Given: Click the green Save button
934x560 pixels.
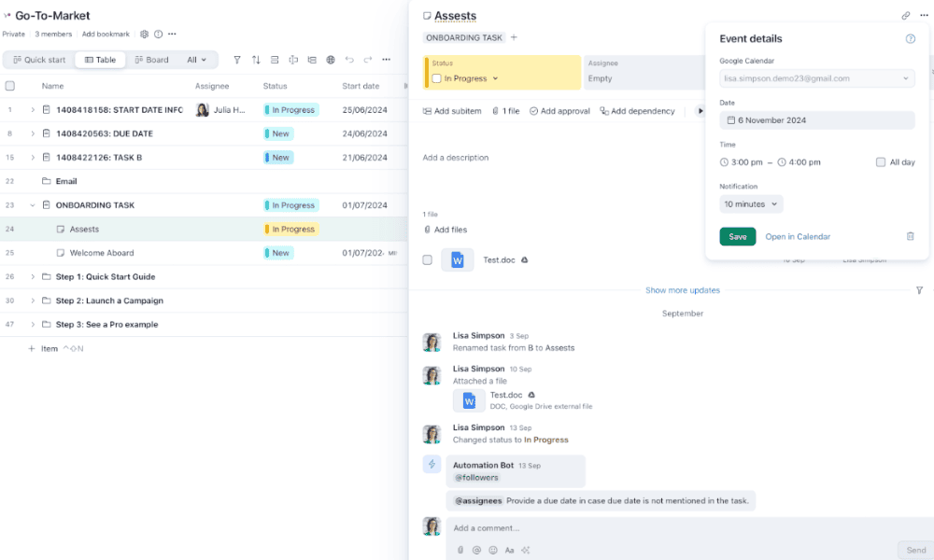Looking at the screenshot, I should 737,237.
